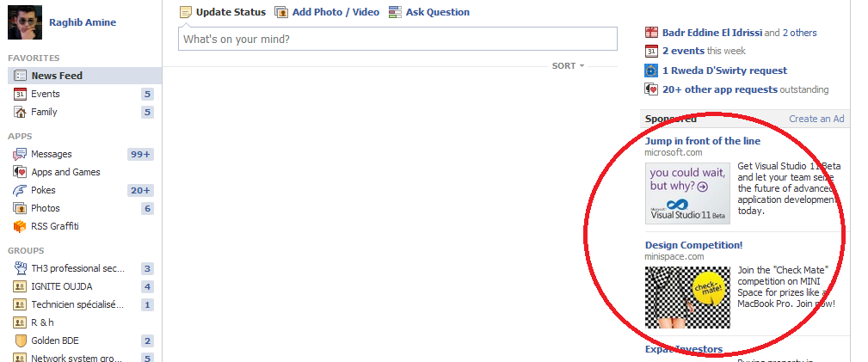Click the News Feed icon in favorites
This screenshot has height=362, width=868.
pyautogui.click(x=20, y=76)
